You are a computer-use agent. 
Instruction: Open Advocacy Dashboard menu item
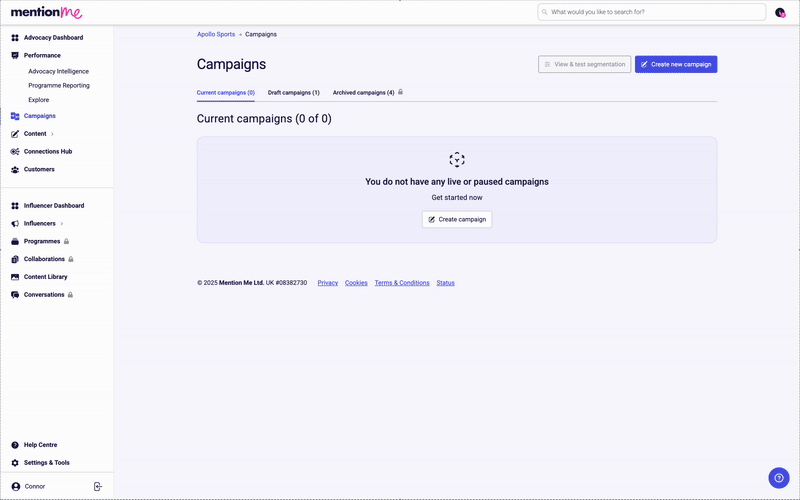tap(54, 38)
